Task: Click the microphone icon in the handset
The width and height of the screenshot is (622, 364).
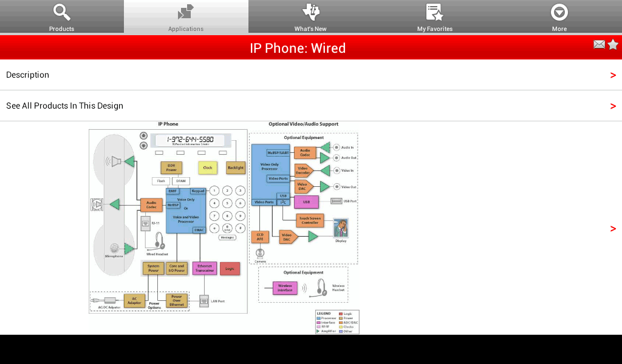Action: (114, 248)
